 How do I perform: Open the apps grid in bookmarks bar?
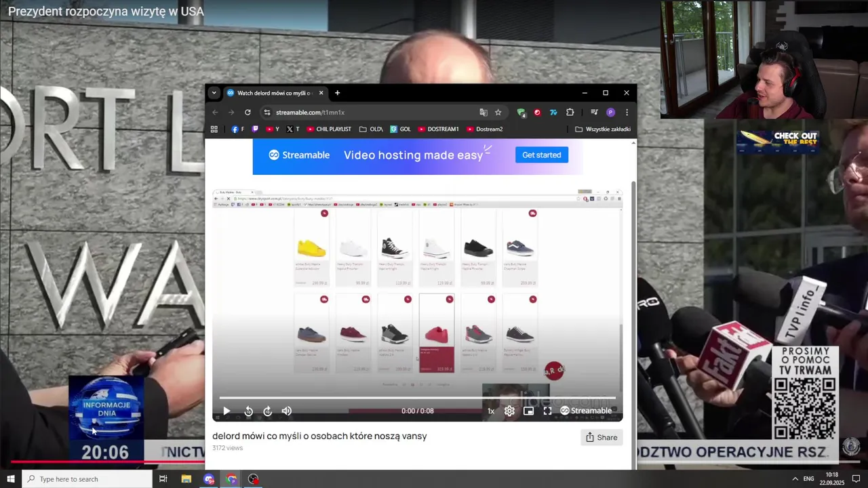click(214, 129)
